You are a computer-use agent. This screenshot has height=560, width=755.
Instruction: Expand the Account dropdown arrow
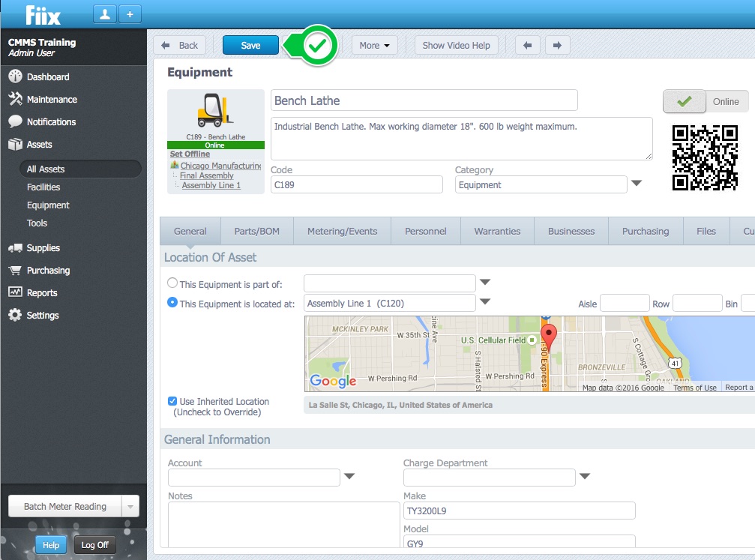point(349,477)
